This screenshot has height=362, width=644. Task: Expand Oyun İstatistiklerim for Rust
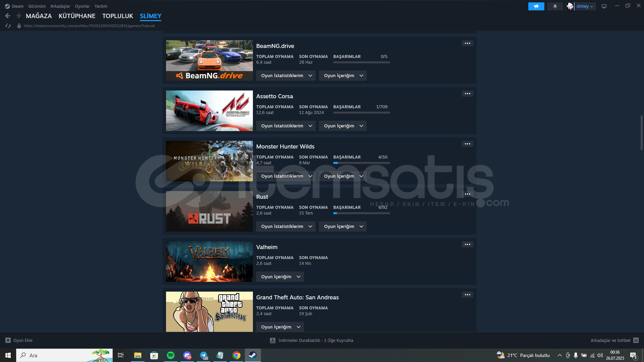tap(286, 227)
